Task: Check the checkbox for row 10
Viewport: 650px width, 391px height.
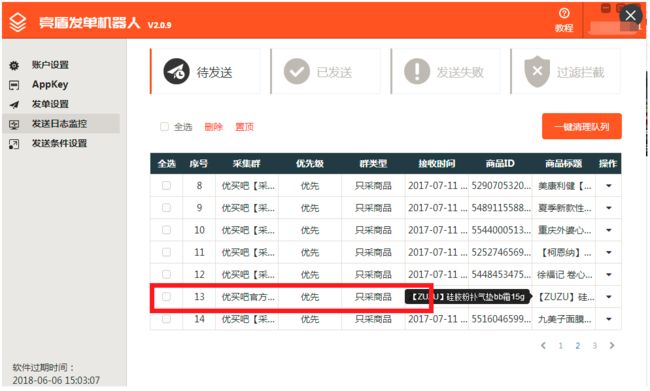Action: click(166, 230)
